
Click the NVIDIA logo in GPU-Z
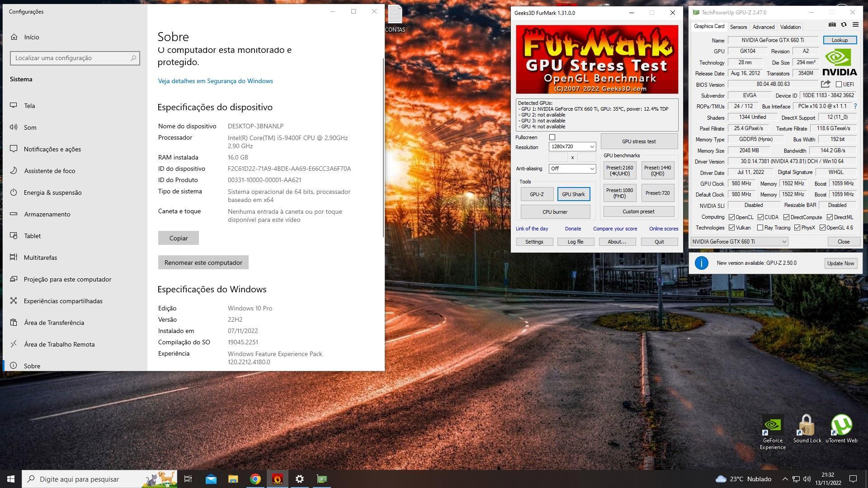pyautogui.click(x=840, y=62)
